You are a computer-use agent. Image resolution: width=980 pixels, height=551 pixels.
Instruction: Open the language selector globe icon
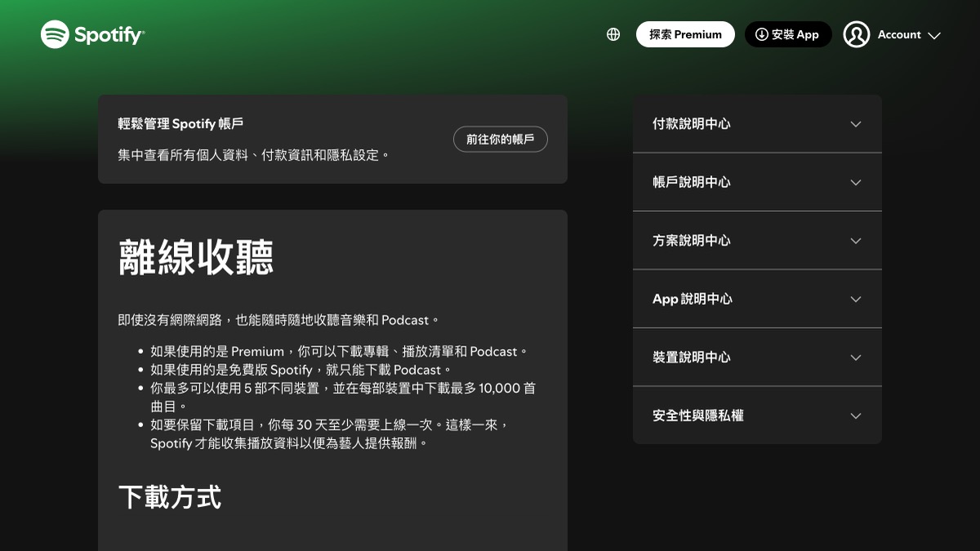point(613,34)
